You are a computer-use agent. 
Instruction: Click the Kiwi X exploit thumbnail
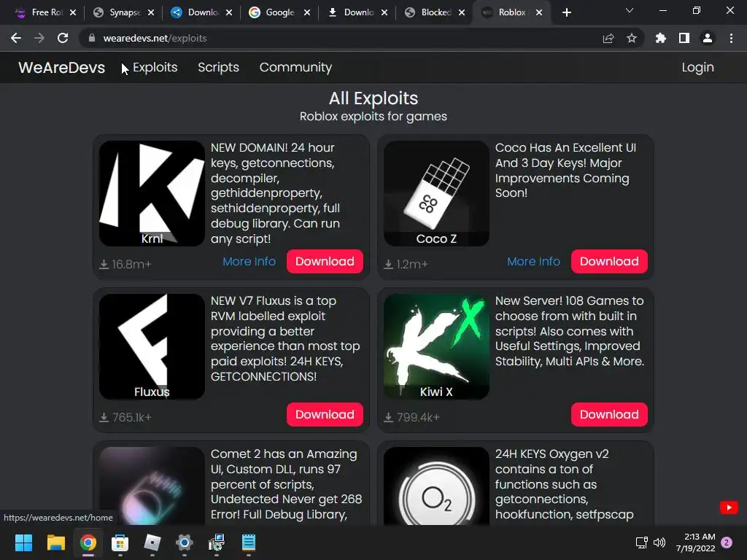(436, 346)
